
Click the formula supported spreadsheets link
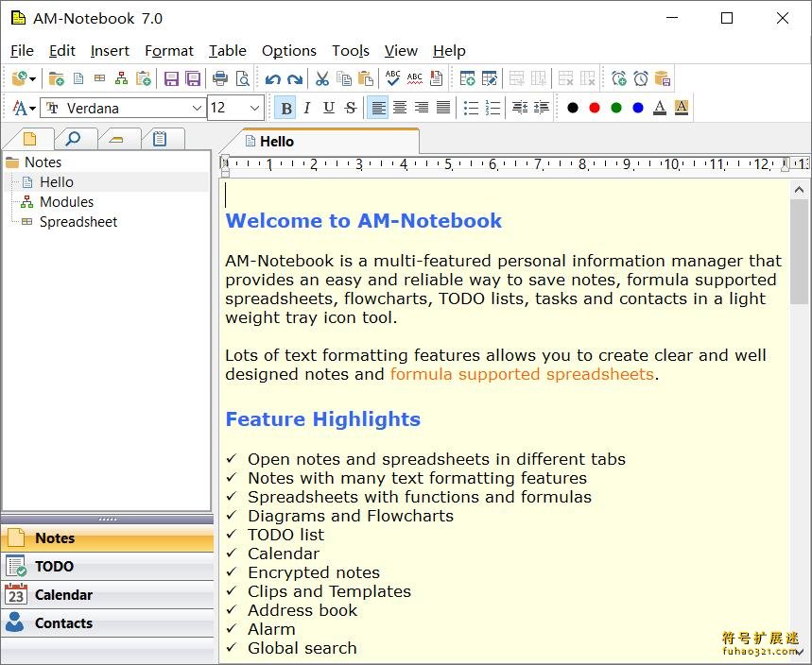point(522,374)
